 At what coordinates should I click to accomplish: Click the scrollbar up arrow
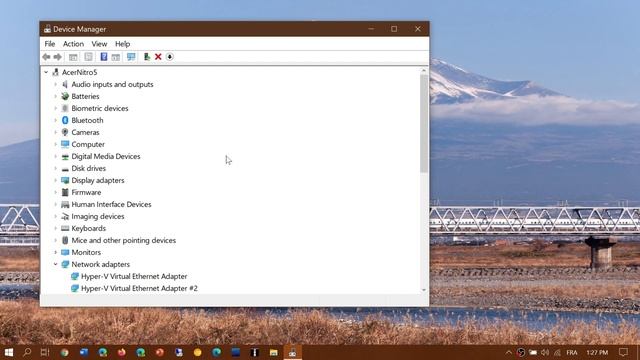pos(424,71)
